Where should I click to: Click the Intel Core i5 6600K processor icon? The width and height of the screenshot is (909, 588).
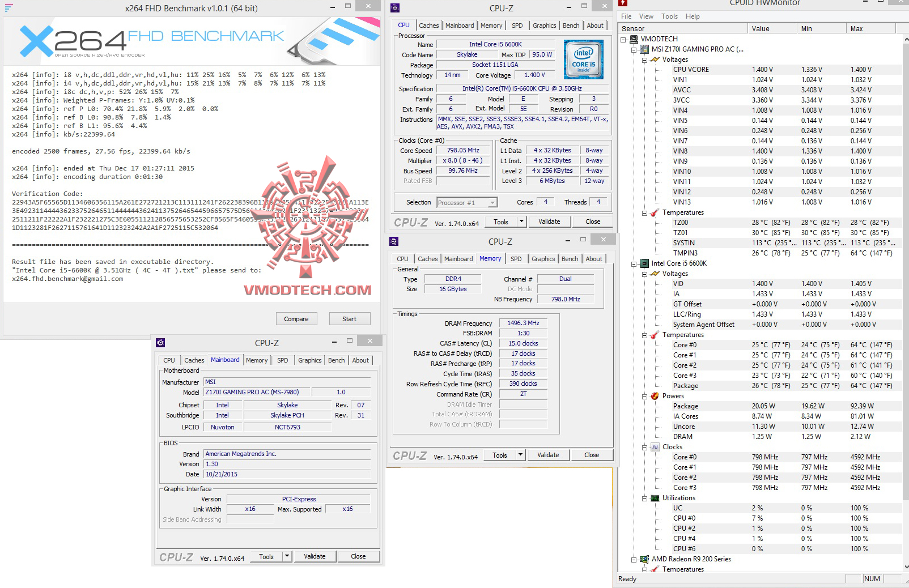pyautogui.click(x=644, y=263)
